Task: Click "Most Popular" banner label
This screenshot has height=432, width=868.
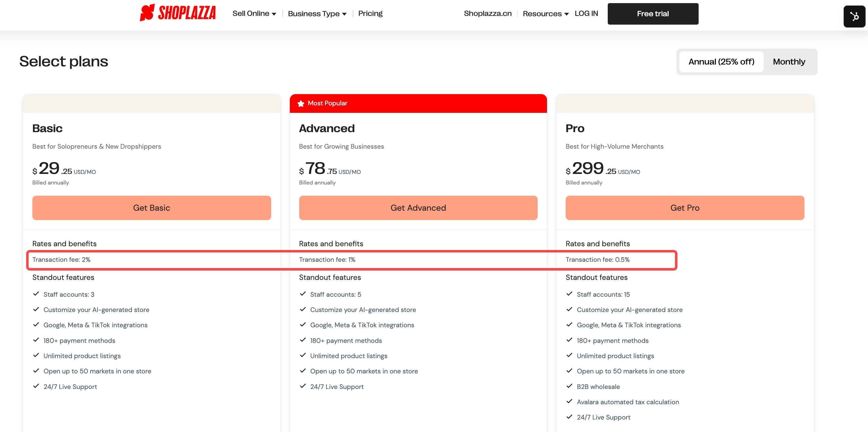Action: 327,103
